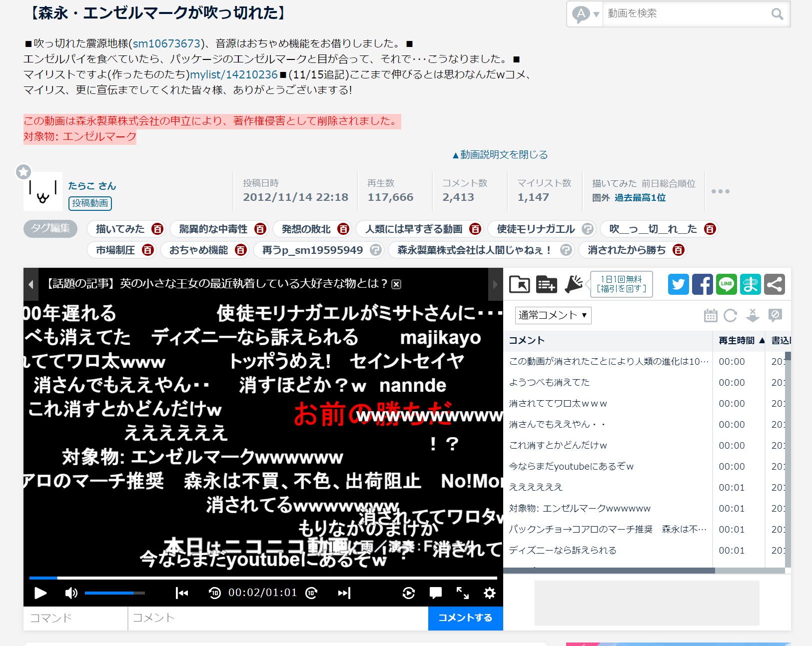Open たらこ さん user profile
812x646 pixels.
point(92,186)
